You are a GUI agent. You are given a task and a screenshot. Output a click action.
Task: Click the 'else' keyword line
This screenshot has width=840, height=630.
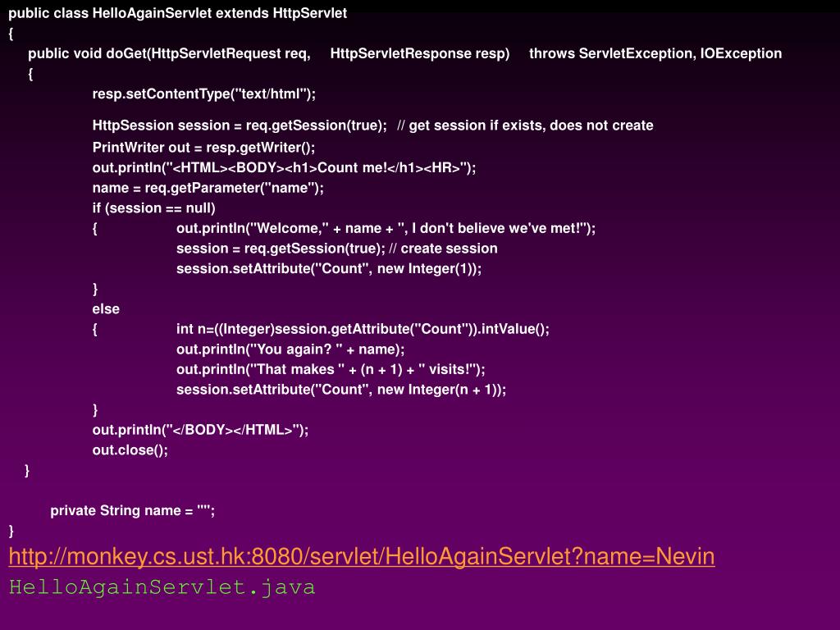point(106,309)
